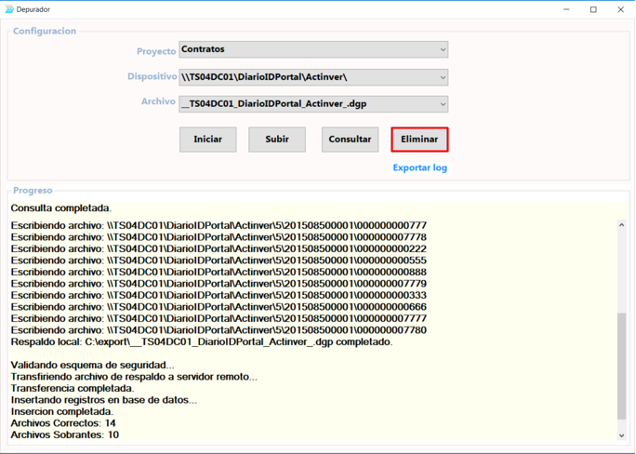Screen dimensions: 636x454
Task: Click the 'Consulta completada.' log line
Action: (x=61, y=208)
